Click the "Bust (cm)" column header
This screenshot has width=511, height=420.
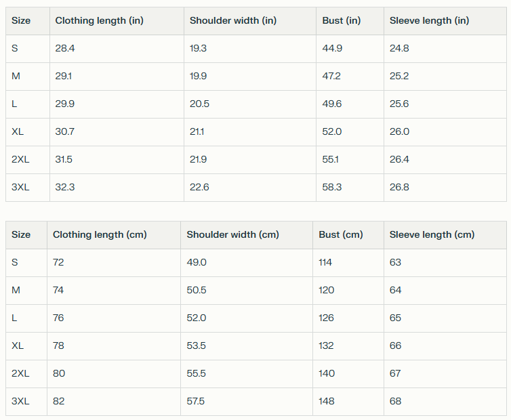(341, 235)
